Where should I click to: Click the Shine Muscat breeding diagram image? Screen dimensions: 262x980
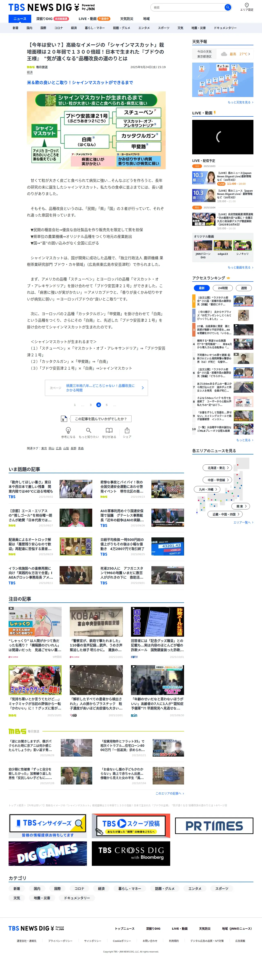pyautogui.click(x=96, y=130)
